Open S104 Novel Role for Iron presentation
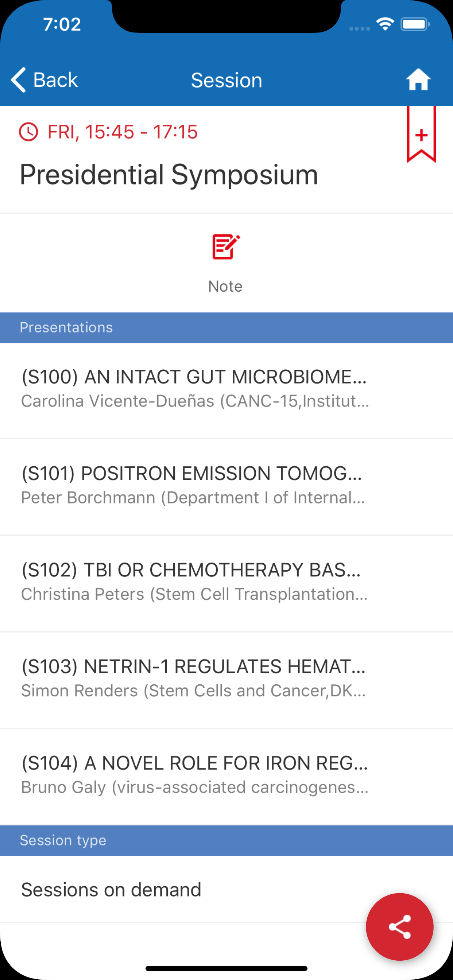The height and width of the screenshot is (980, 453). pos(194,775)
